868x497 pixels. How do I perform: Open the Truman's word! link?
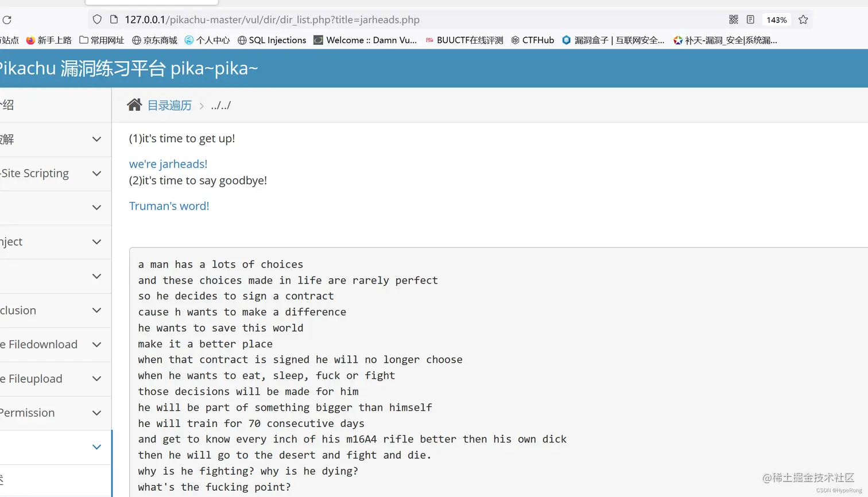[169, 206]
